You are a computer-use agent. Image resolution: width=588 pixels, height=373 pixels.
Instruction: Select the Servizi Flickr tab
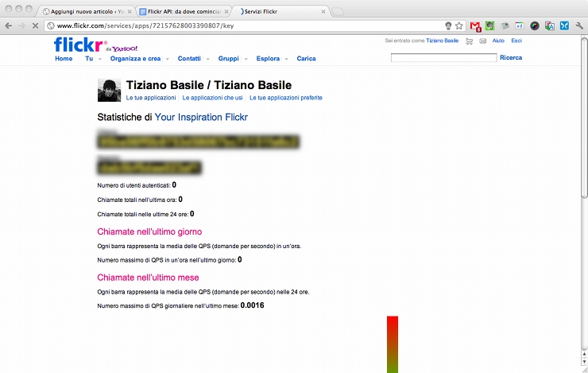[x=278, y=12]
